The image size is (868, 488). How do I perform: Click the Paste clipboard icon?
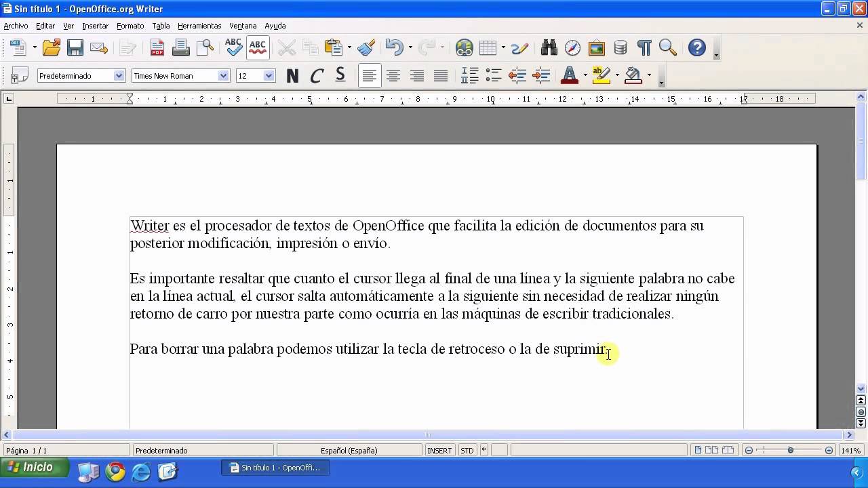click(x=334, y=47)
